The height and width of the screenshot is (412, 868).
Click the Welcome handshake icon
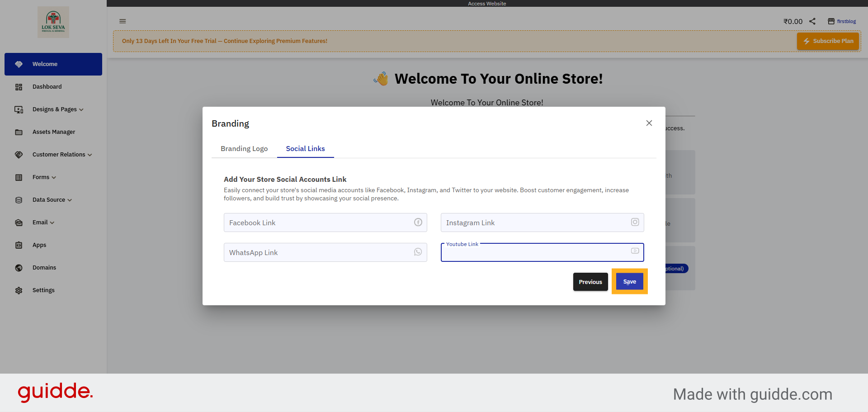[x=19, y=64]
